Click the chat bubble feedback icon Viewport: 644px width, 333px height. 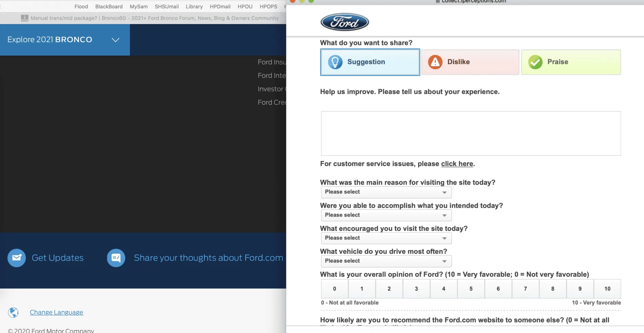[116, 258]
